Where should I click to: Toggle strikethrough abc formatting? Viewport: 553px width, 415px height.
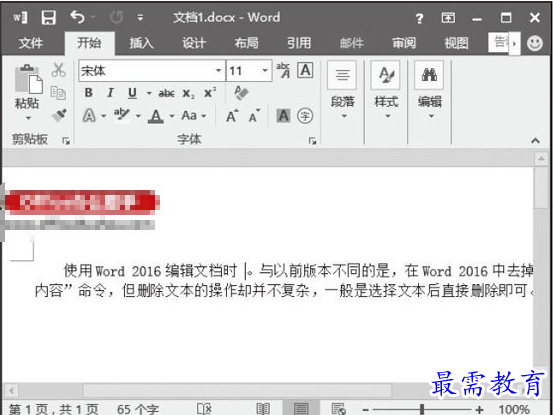[166, 93]
